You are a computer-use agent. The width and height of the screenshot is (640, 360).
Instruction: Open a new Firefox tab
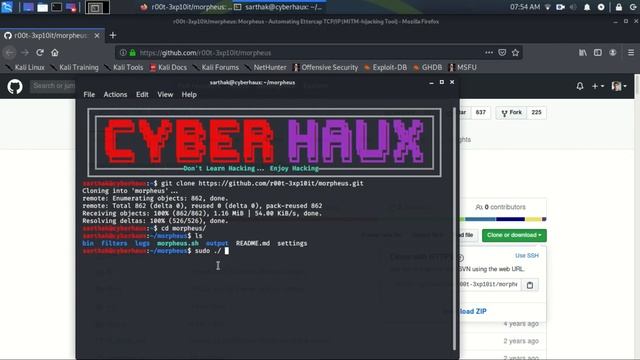coord(113,36)
